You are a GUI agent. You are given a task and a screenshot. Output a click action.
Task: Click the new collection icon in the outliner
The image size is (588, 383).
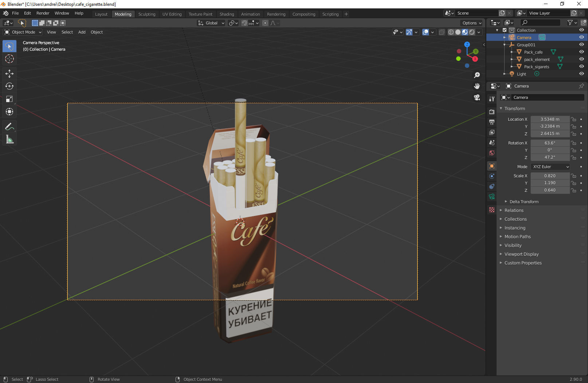click(x=583, y=23)
